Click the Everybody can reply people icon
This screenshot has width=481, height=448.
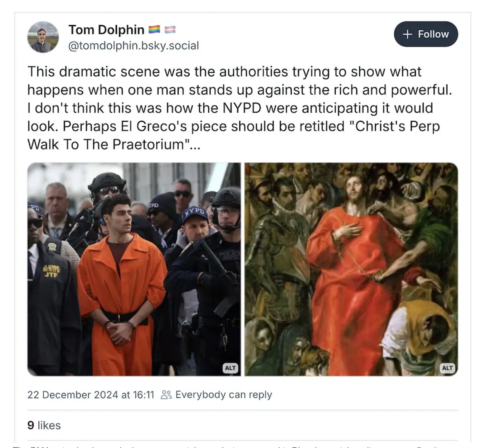(x=166, y=395)
